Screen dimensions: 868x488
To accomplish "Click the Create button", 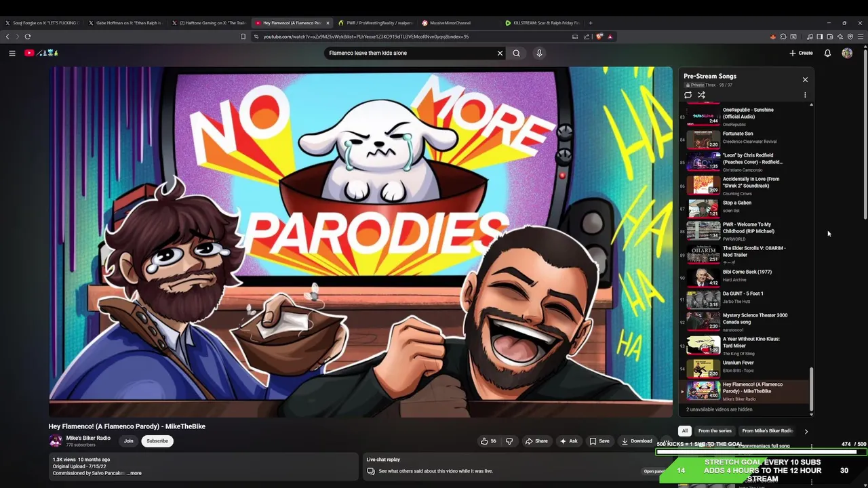I will (x=801, y=53).
